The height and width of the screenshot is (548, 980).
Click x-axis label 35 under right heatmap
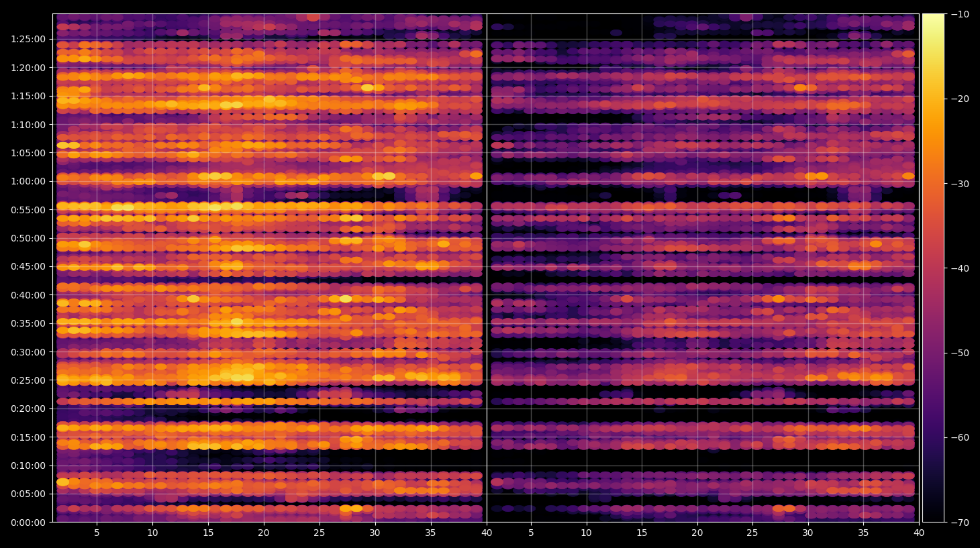pos(863,533)
